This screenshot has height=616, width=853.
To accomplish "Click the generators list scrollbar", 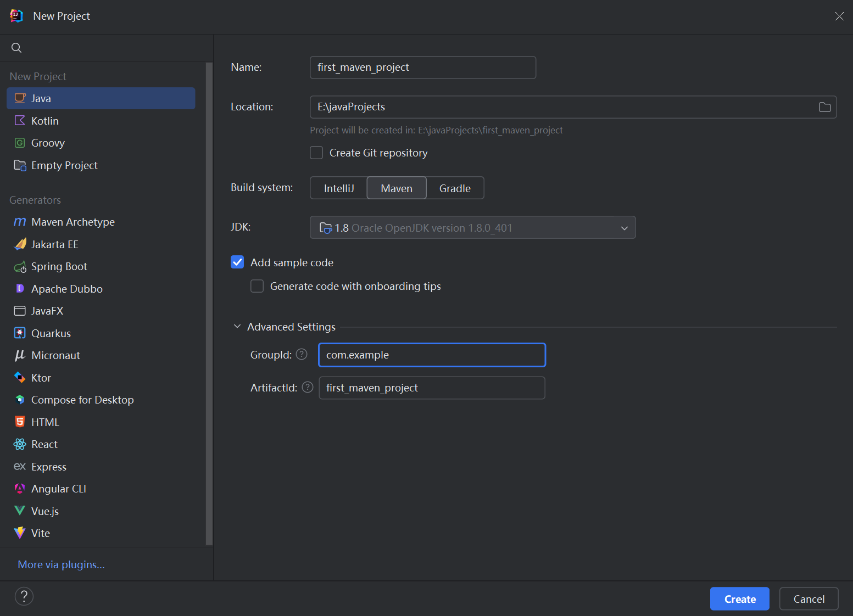I will point(209,304).
